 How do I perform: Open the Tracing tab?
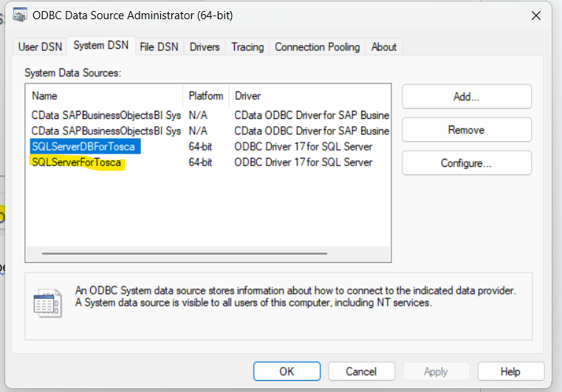(x=247, y=47)
